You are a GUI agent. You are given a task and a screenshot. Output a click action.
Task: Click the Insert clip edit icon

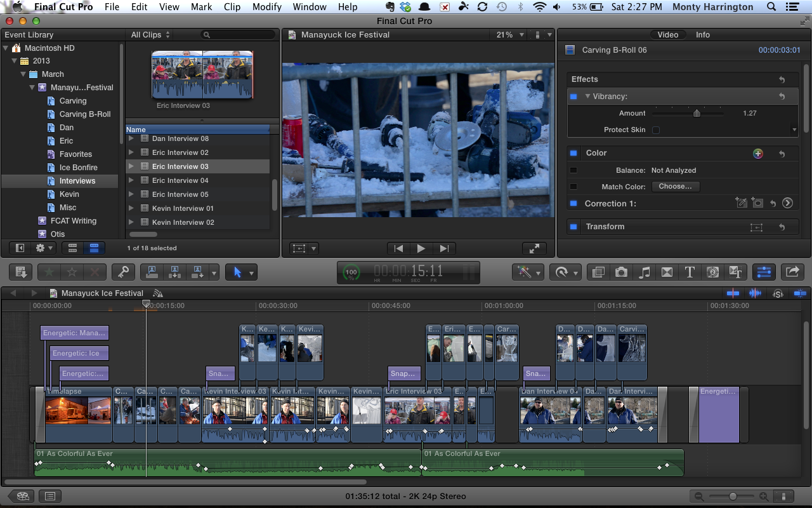(x=174, y=272)
